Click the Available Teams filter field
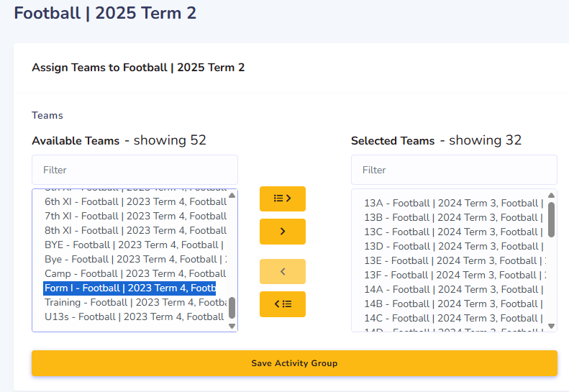This screenshot has height=392, width=569. click(x=135, y=170)
